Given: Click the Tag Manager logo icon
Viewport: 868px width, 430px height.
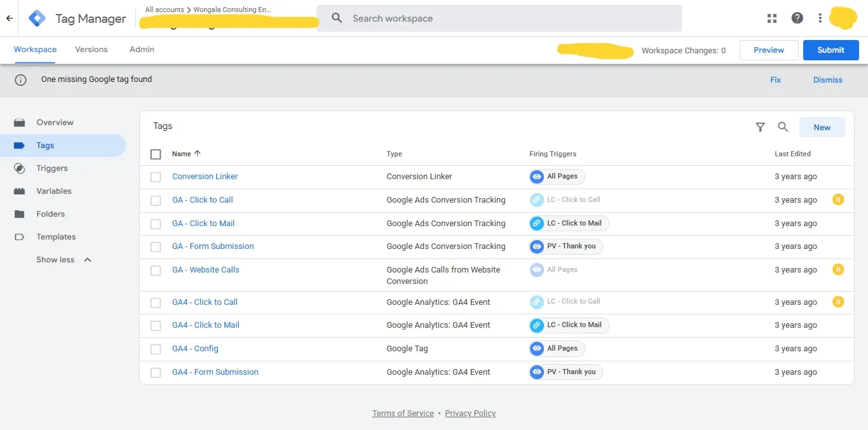Looking at the screenshot, I should [37, 18].
